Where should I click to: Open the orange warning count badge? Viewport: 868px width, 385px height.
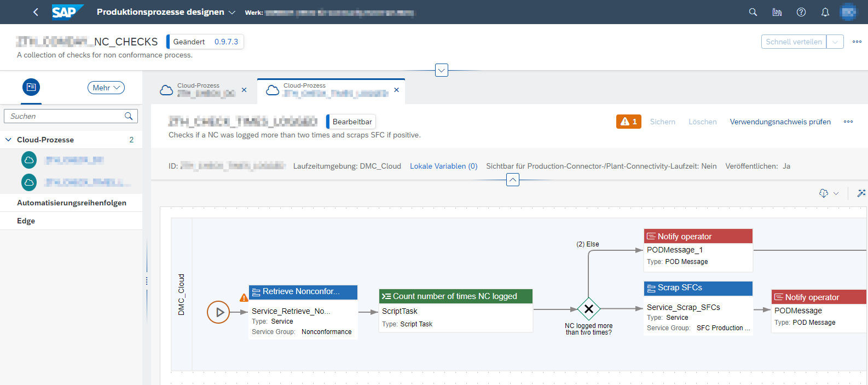pos(628,122)
